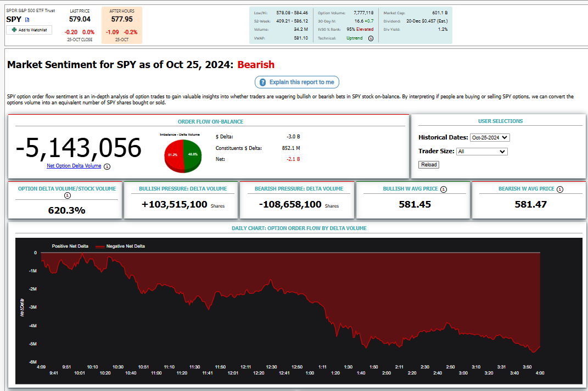Click the 4:00 time label on the chart axis
This screenshot has width=588, height=391.
click(540, 373)
